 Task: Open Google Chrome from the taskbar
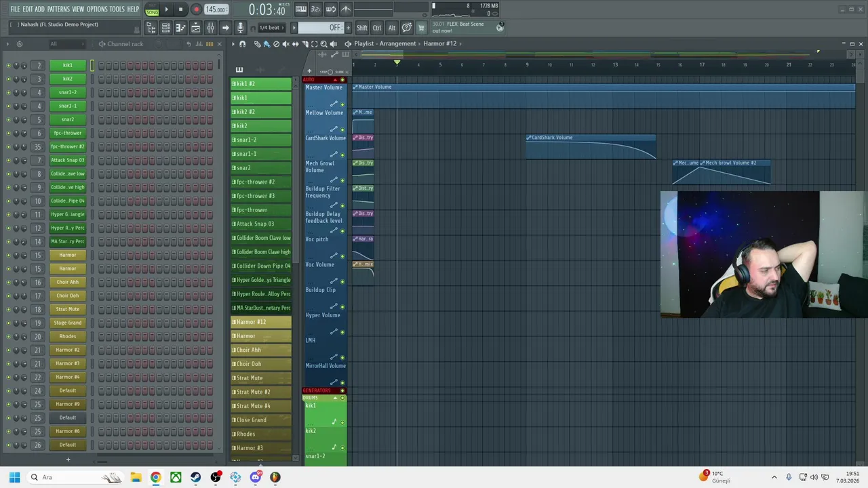coord(156,477)
